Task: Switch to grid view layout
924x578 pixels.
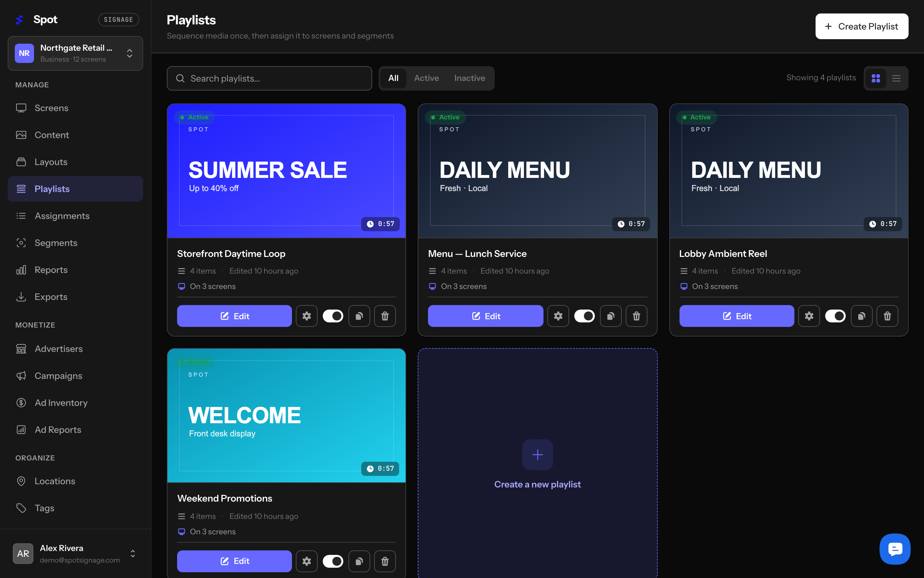Action: tap(876, 78)
